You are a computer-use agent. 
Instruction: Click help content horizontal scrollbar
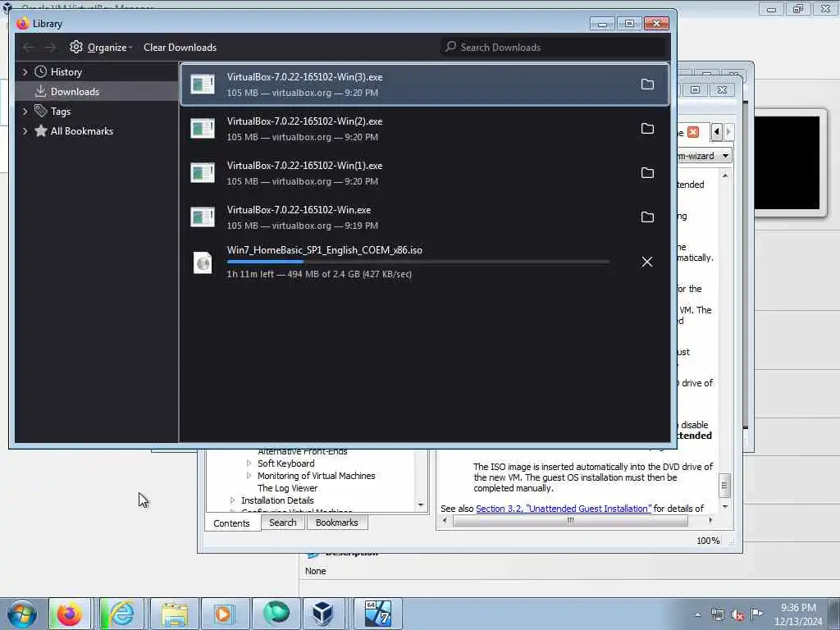pyautogui.click(x=570, y=520)
